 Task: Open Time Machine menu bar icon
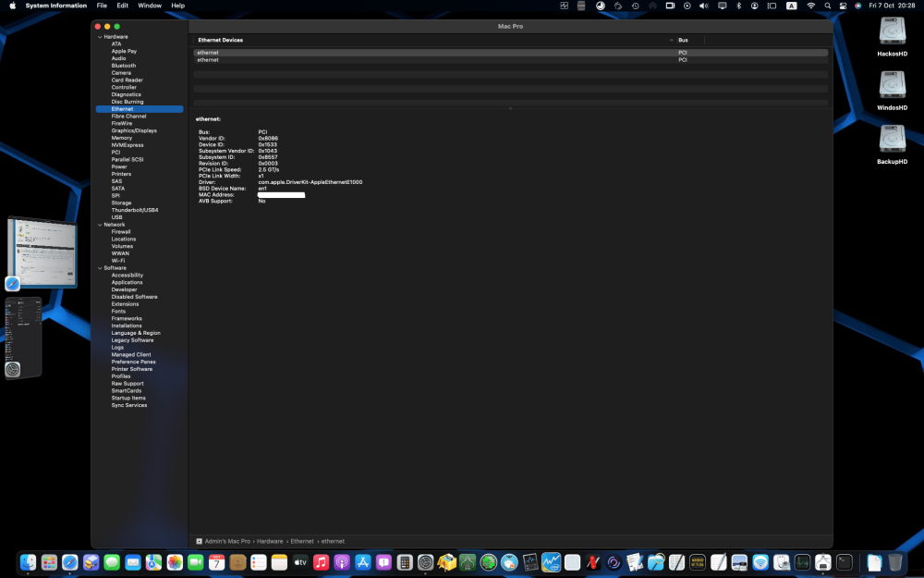click(636, 6)
